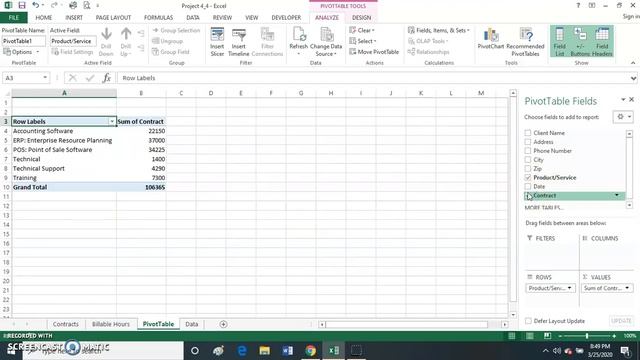Switch to the Data sheet tab
This screenshot has height=360, width=640.
(191, 324)
